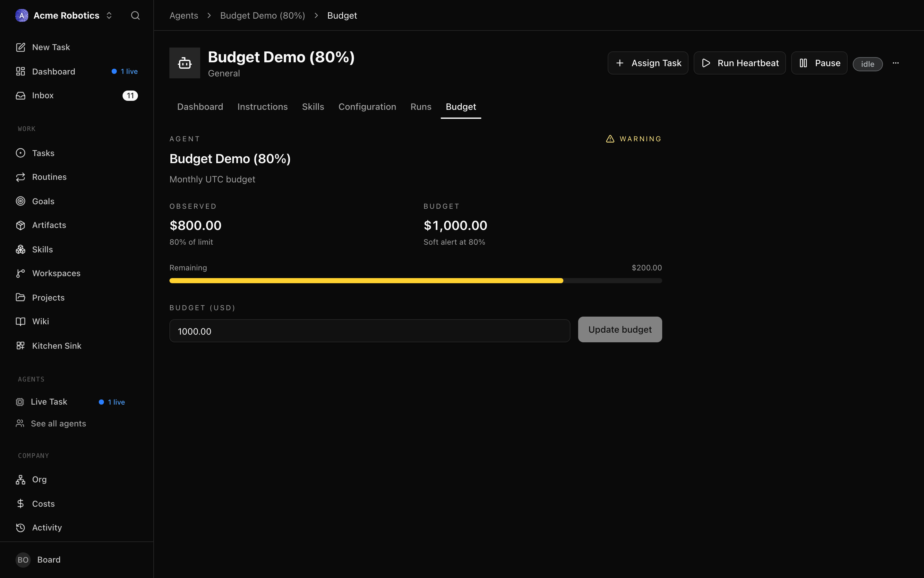Switch to the Runs tab
Screen dimensions: 924x578
pos(421,107)
